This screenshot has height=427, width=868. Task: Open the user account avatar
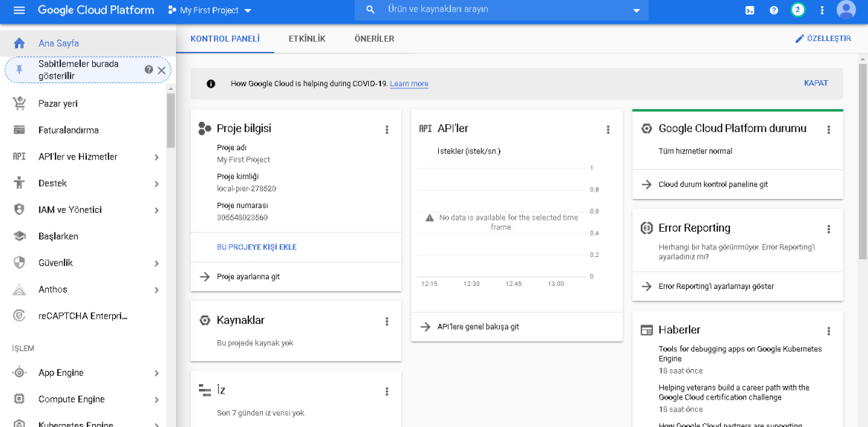pos(846,10)
